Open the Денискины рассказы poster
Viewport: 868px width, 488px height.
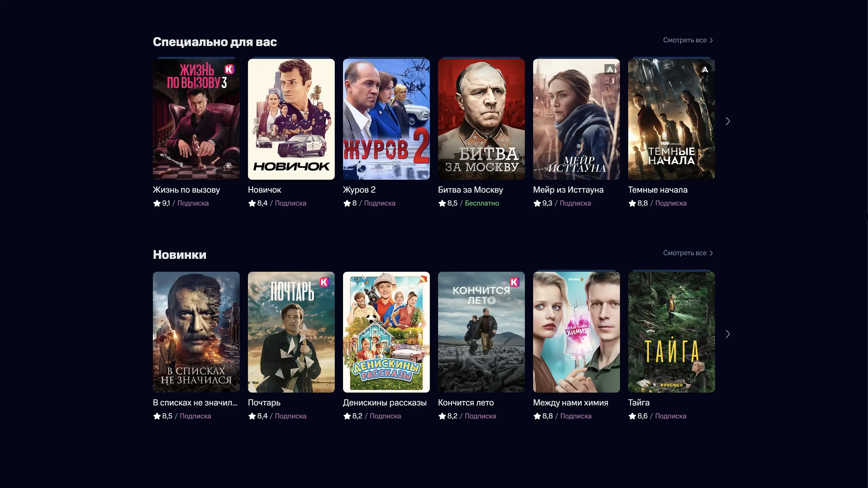coord(386,332)
